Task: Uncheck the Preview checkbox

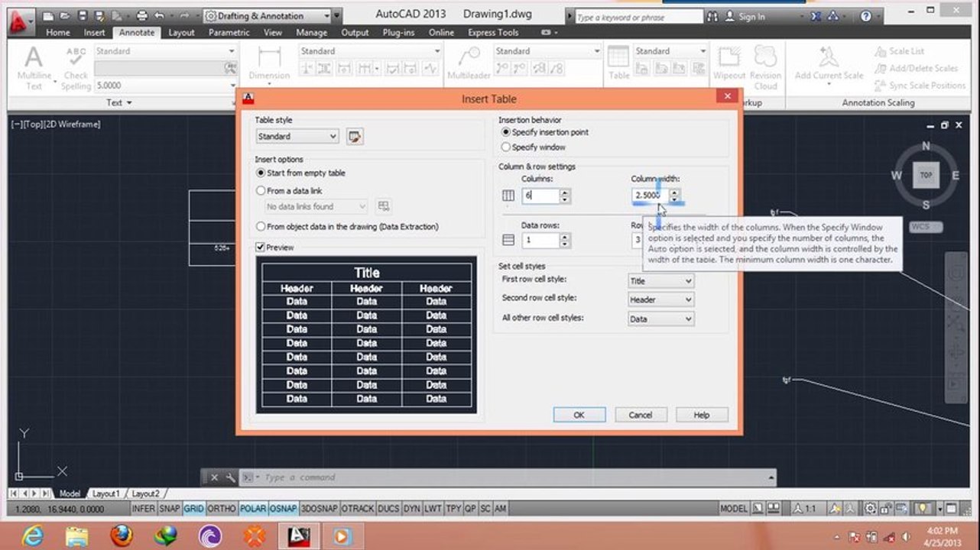Action: [x=261, y=247]
